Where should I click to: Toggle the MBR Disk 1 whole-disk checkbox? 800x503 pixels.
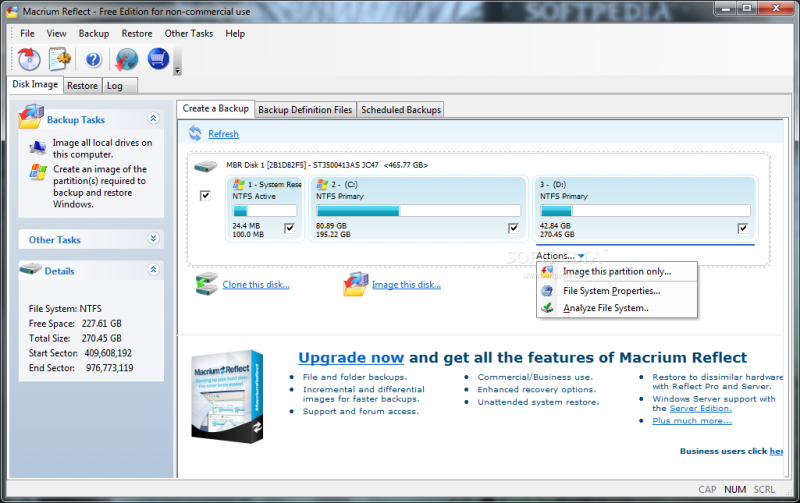click(x=205, y=196)
